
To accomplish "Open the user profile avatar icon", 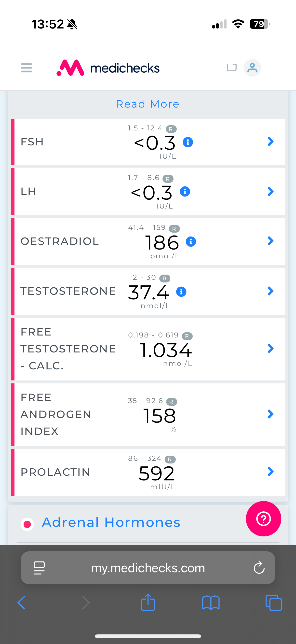I will (252, 68).
